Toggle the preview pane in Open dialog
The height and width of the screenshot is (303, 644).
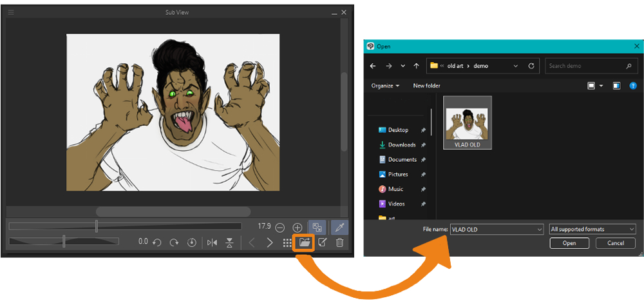point(616,85)
